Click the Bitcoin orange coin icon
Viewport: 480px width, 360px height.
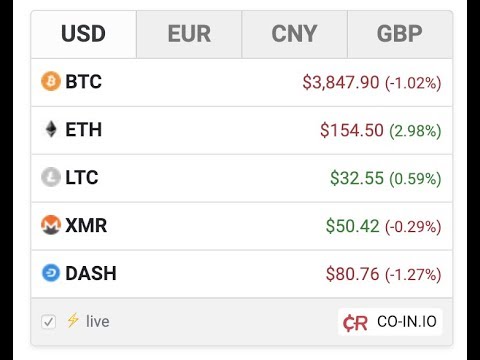51,81
